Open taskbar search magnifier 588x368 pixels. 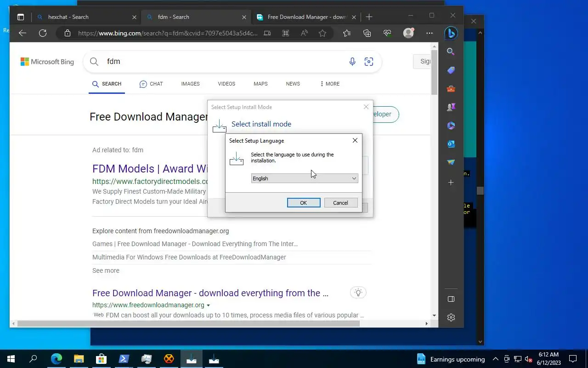click(x=33, y=359)
